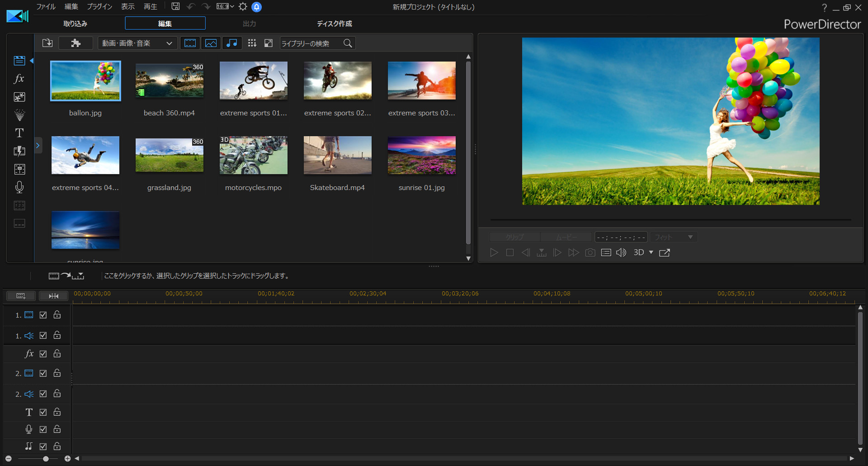Screen dimensions: 868x466
Task: Expand the sidebar rooms chevron
Action: [38, 145]
